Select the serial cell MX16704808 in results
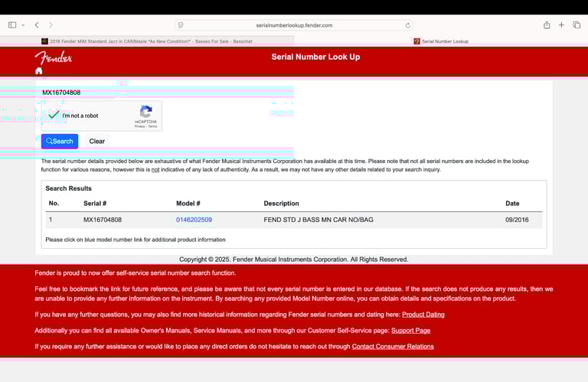 (103, 220)
